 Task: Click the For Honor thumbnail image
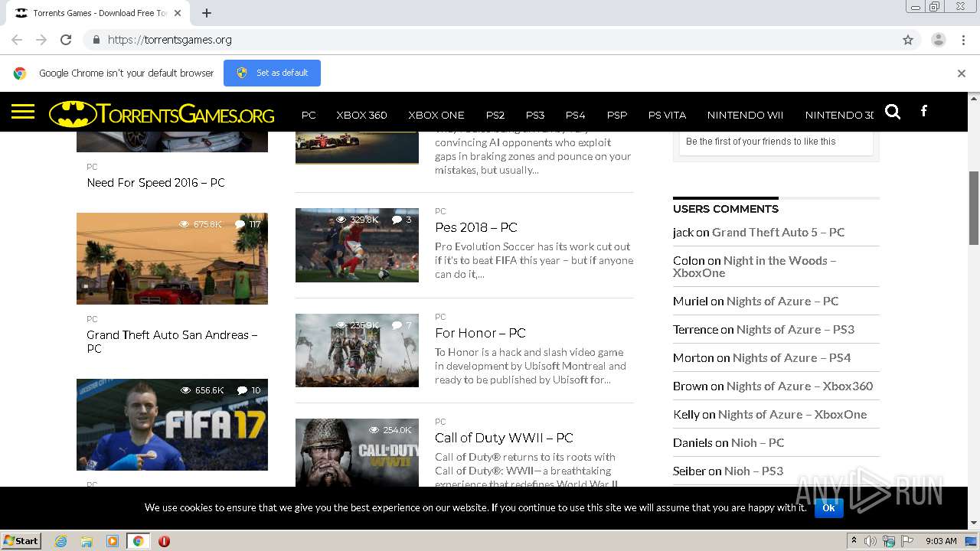pos(357,350)
